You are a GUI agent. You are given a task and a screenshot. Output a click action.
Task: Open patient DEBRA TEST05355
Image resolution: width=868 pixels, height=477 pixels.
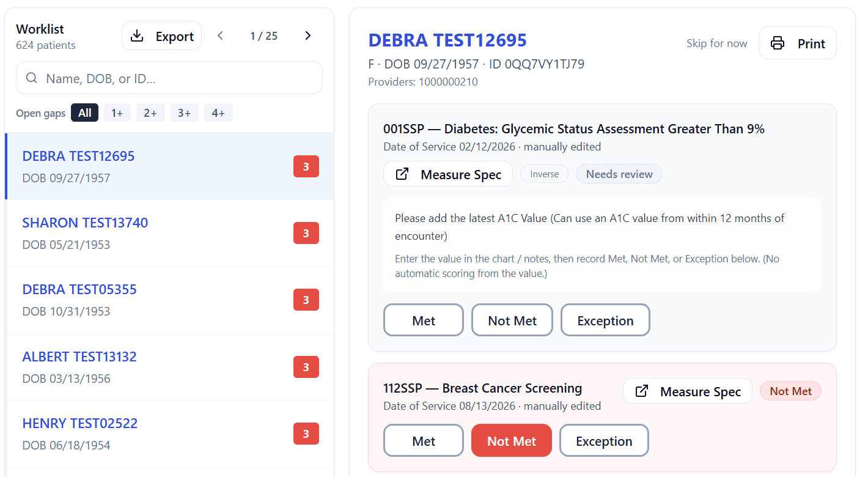[x=169, y=300]
